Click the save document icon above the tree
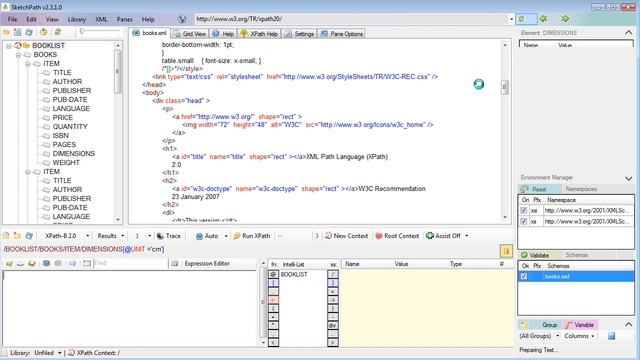 [18, 32]
